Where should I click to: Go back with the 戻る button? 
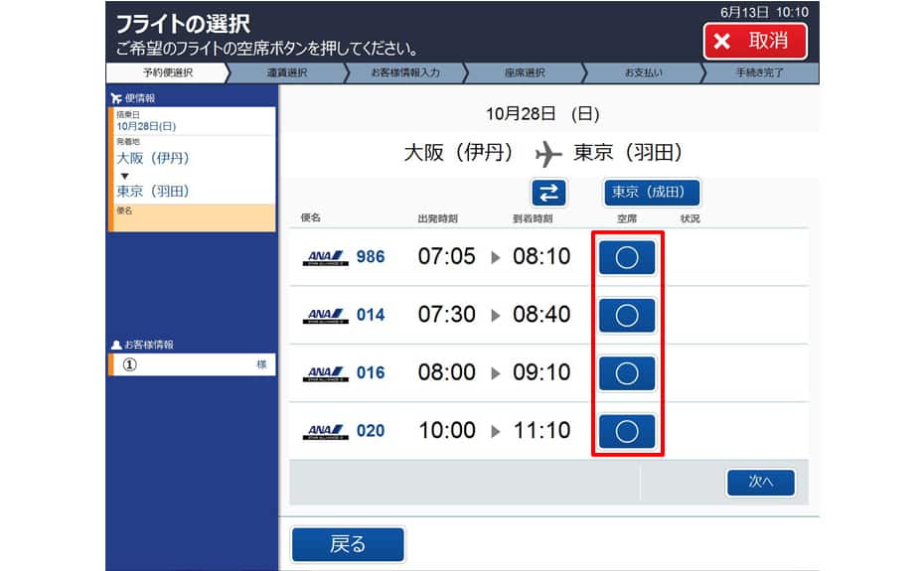click(349, 544)
